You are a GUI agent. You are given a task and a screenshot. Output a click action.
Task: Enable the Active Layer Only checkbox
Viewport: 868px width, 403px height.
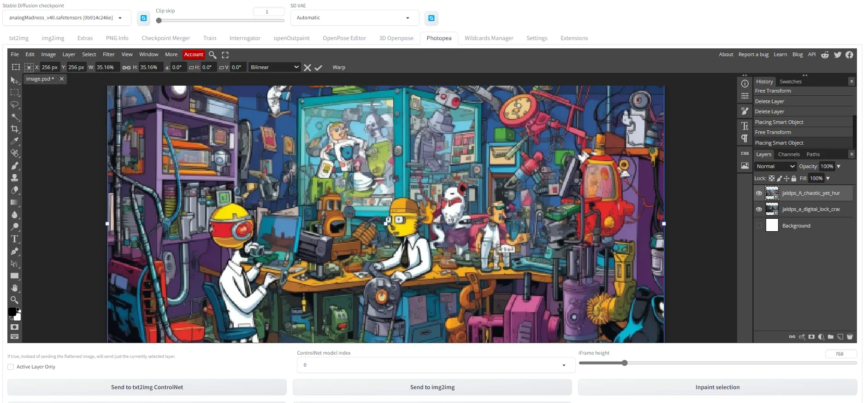(x=11, y=367)
